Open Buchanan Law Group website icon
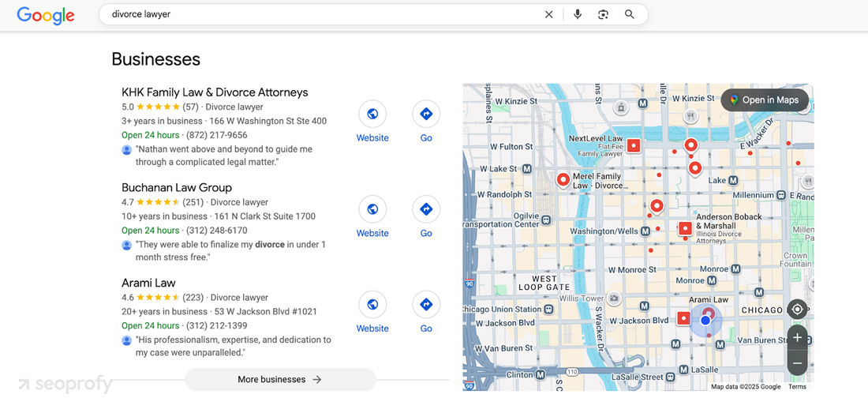The image size is (868, 413). (x=372, y=209)
